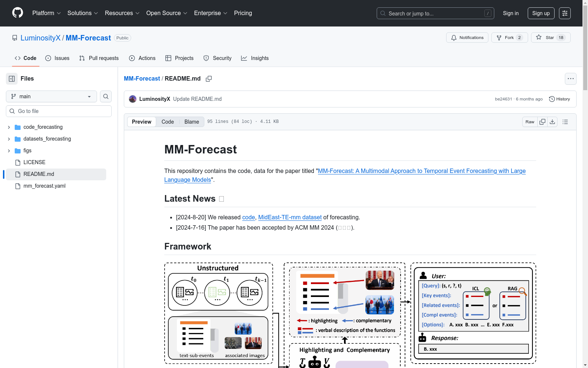Open the document outline icon
This screenshot has height=368, width=588.
(565, 122)
